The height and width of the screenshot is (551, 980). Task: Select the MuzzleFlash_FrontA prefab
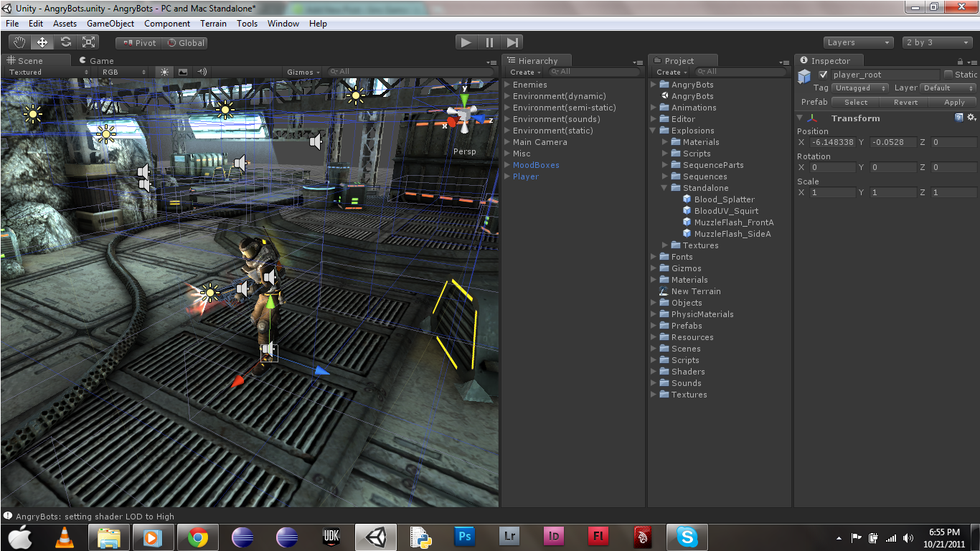click(733, 222)
